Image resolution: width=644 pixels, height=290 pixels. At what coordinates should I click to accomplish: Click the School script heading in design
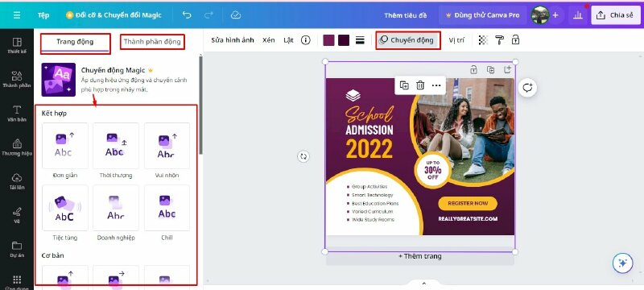coord(369,114)
